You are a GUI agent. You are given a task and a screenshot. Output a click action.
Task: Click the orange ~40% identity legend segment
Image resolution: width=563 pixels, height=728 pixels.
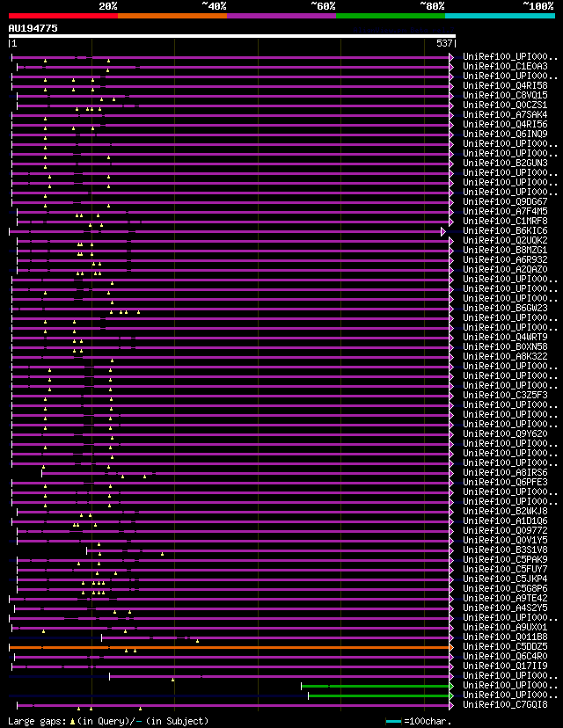point(172,16)
